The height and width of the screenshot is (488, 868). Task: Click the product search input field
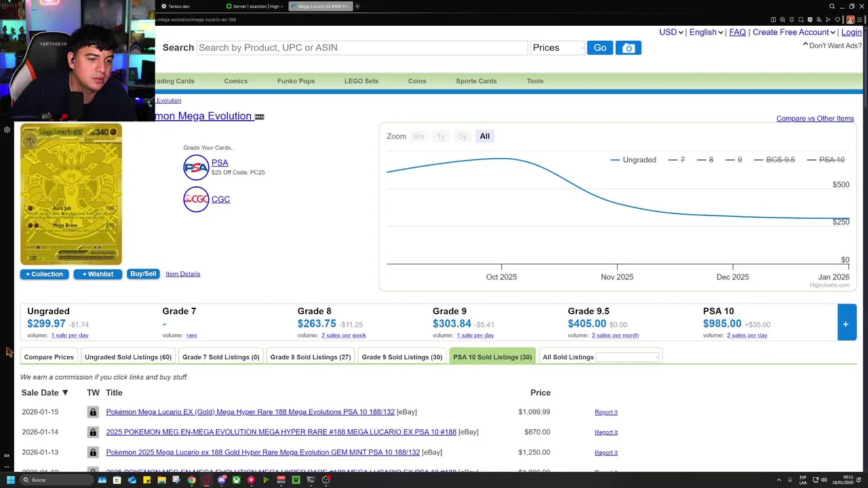(362, 47)
